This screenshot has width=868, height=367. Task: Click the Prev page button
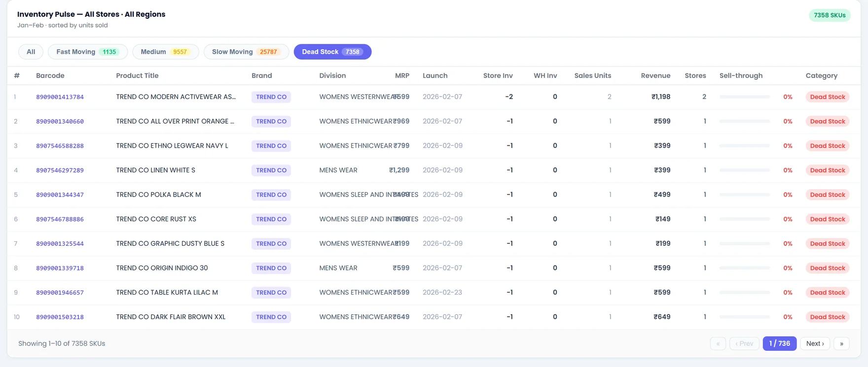(x=744, y=343)
